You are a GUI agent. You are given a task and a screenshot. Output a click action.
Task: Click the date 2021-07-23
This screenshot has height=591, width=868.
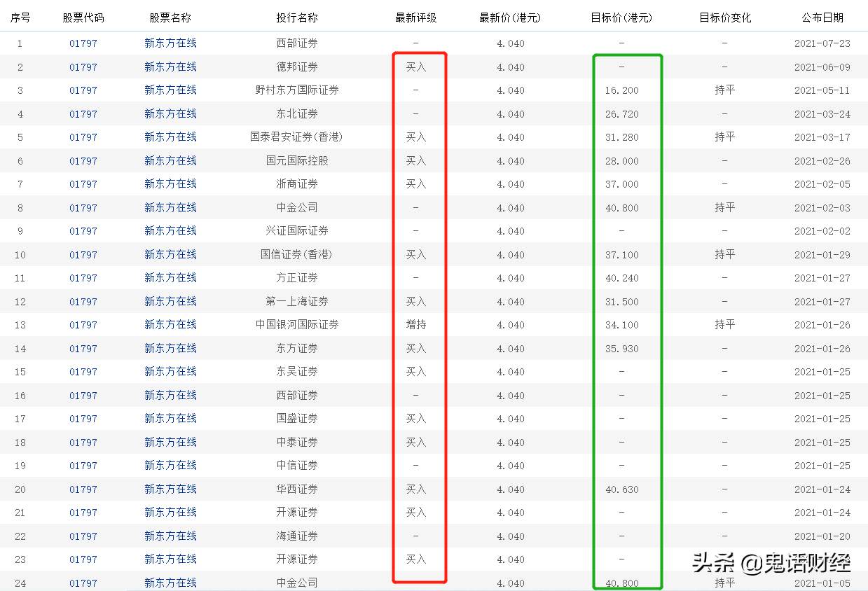[x=822, y=43]
